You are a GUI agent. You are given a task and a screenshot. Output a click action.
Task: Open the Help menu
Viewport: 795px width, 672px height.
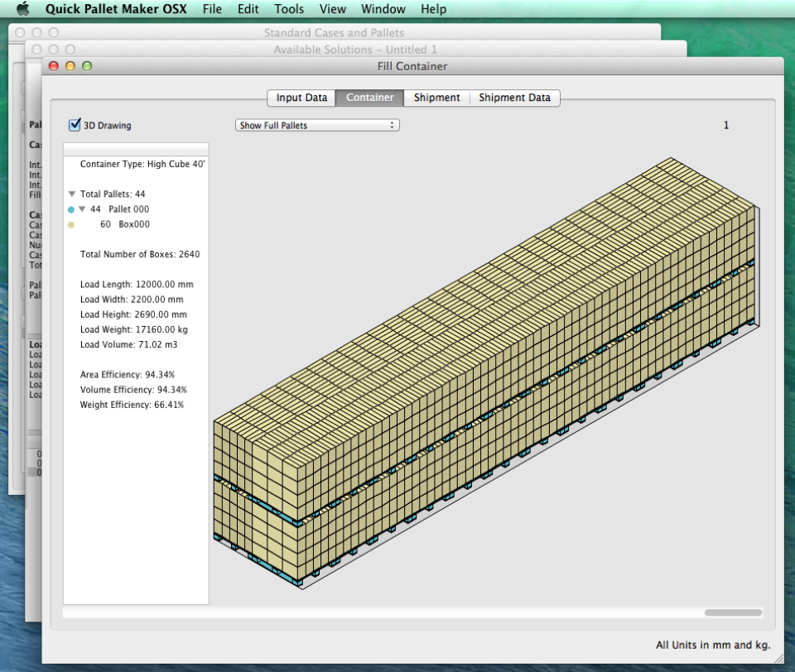click(433, 9)
